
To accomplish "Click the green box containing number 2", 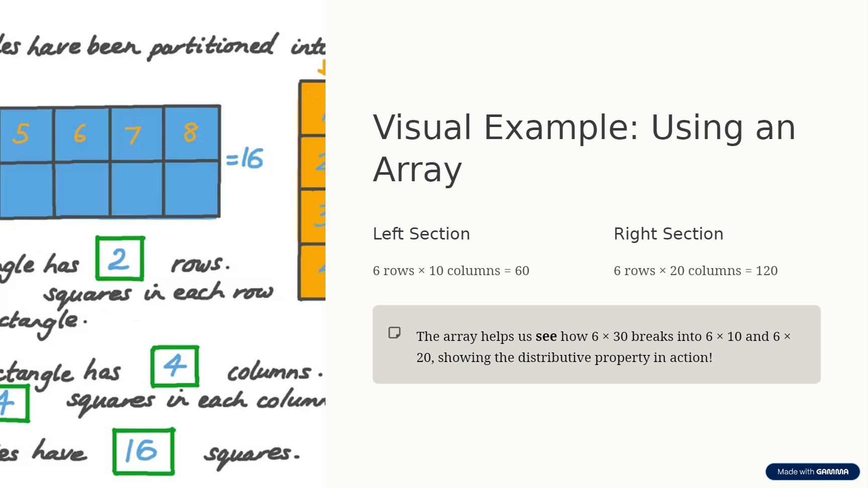I will pyautogui.click(x=120, y=259).
